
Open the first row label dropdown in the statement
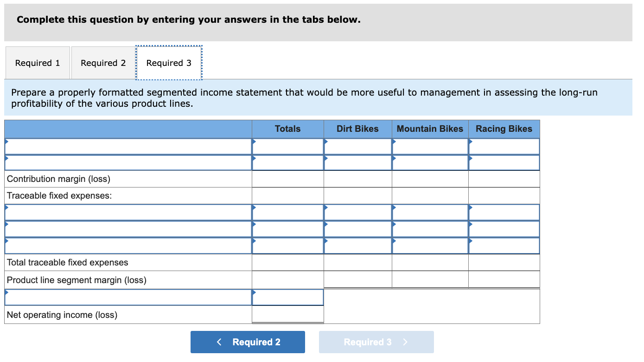(x=128, y=146)
